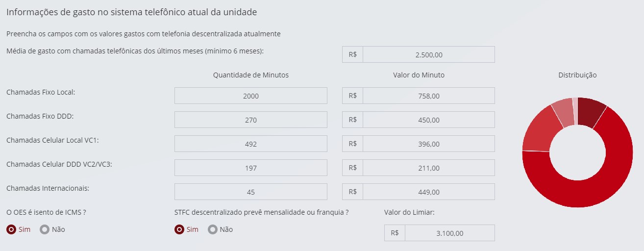The image size is (644, 251).
Task: Select the Celular DDD VC2/VC3 minutes quantity field
Action: click(250, 168)
